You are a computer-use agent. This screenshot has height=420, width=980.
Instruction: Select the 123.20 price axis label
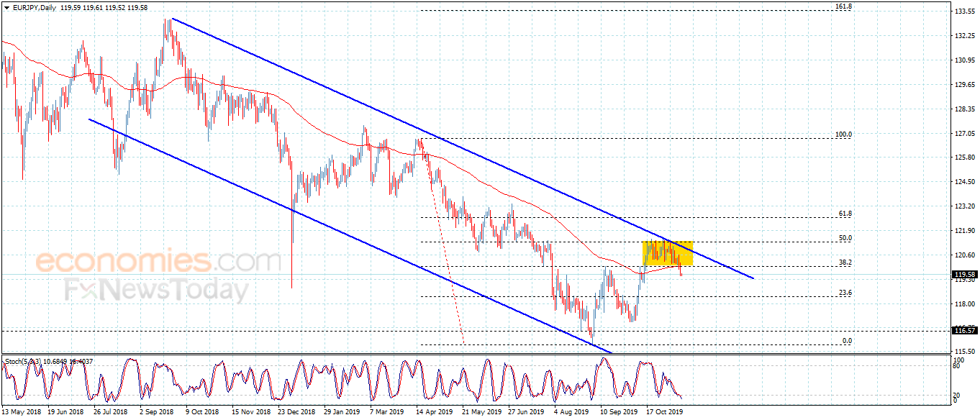(964, 206)
